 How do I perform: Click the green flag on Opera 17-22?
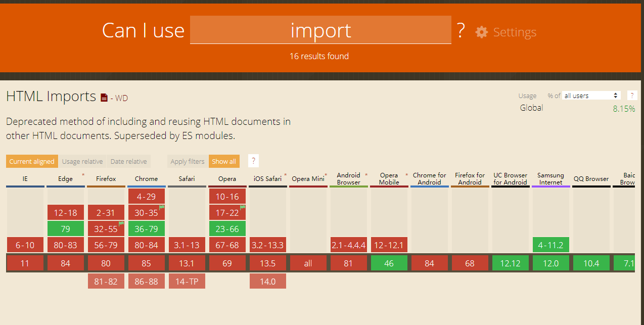(x=243, y=207)
